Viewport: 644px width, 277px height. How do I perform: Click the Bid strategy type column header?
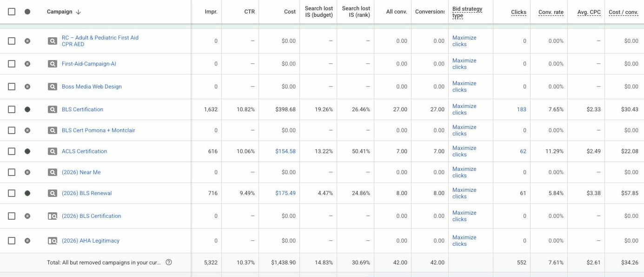[x=467, y=12]
